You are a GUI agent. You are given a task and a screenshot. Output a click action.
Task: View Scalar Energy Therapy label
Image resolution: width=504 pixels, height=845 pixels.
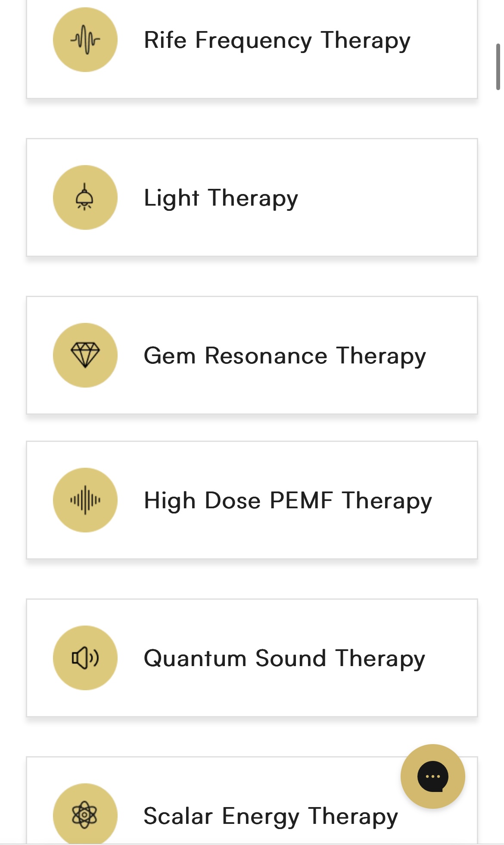coord(271,817)
